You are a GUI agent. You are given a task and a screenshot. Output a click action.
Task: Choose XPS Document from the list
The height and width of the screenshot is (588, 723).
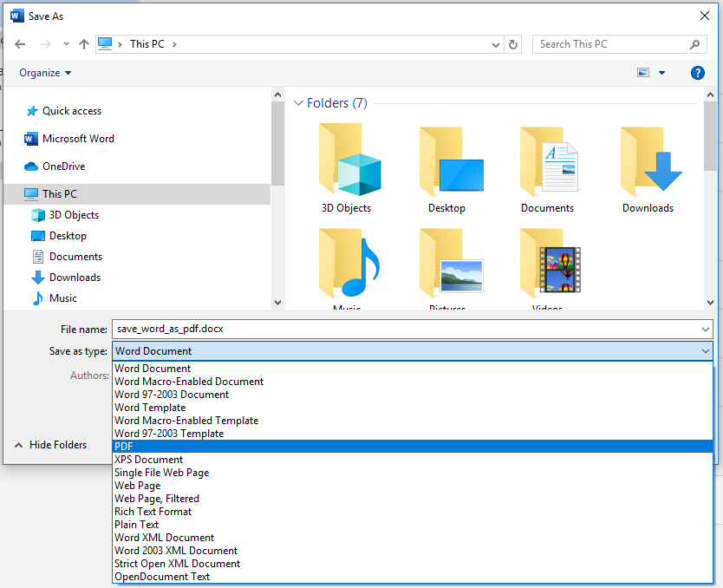point(413,460)
